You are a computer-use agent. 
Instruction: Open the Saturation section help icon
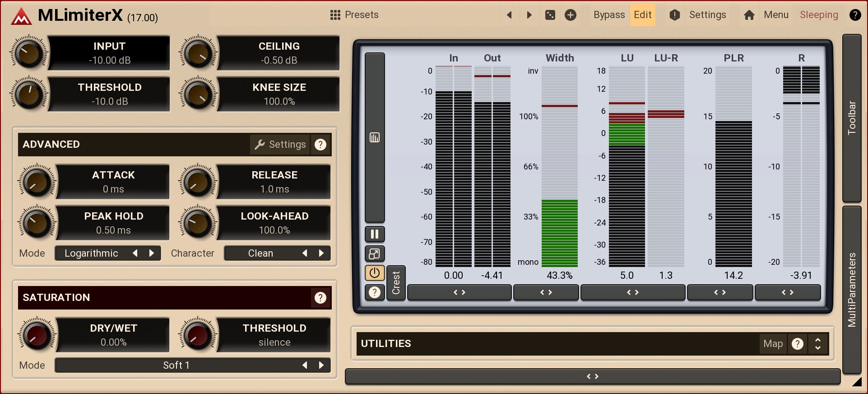tap(320, 298)
